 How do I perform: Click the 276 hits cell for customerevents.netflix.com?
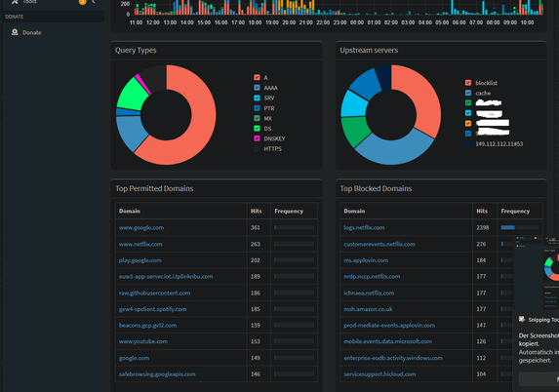tap(485, 244)
